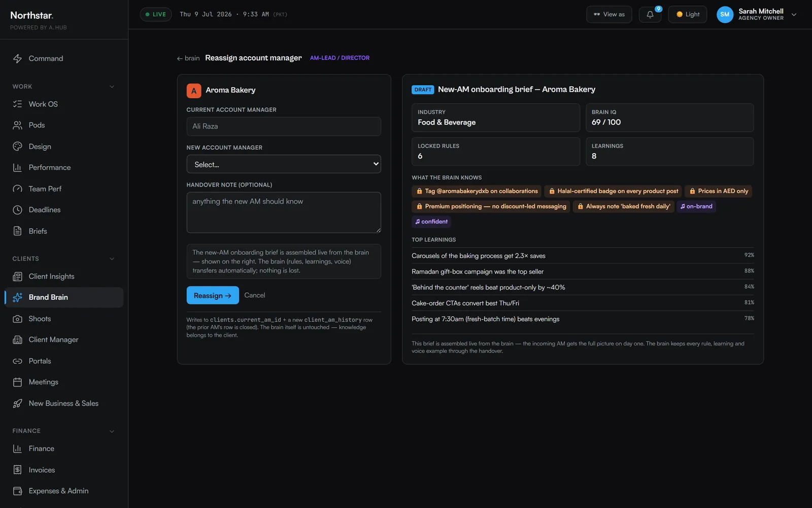The image size is (812, 508).
Task: Click the Client Manager building icon
Action: [x=17, y=340]
